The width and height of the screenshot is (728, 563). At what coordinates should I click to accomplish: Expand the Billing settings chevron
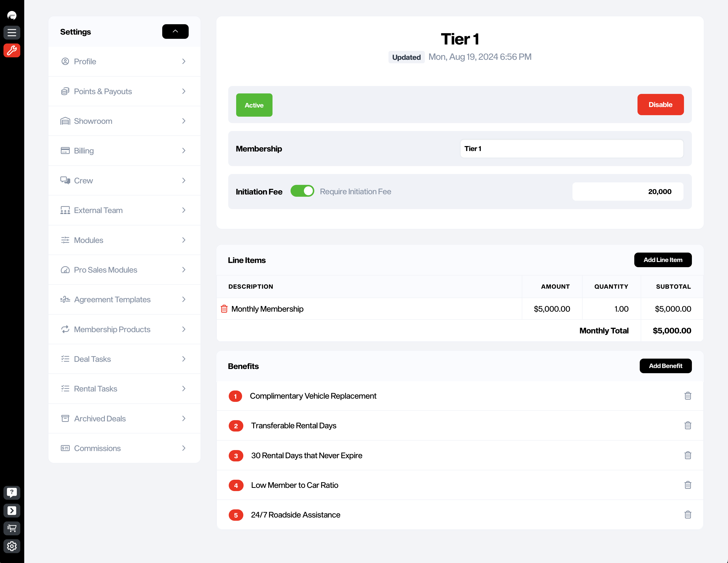tap(184, 151)
